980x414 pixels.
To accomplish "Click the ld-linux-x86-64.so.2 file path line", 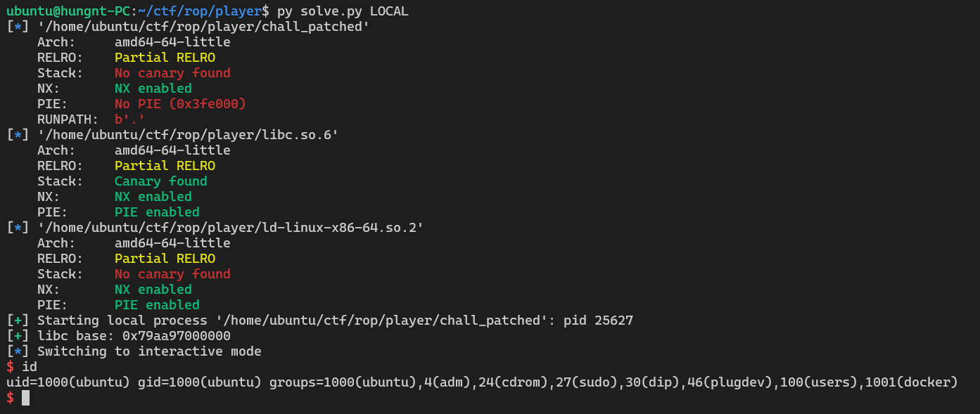I will [230, 228].
